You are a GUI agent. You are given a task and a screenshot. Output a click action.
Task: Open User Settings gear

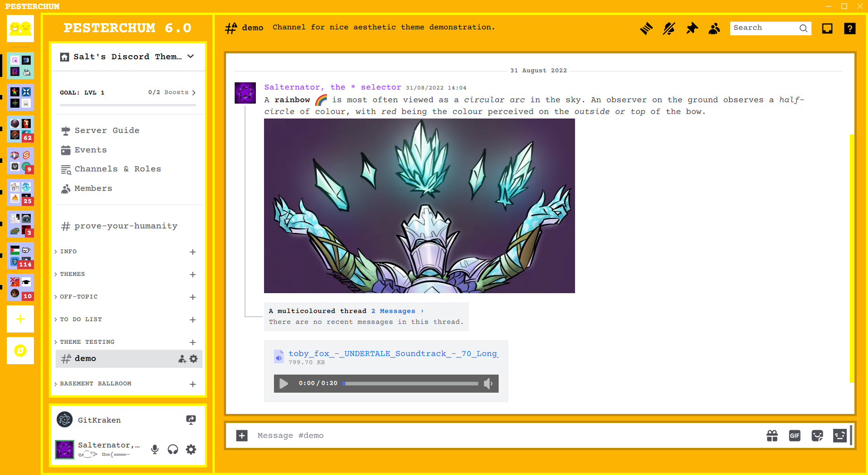pos(191,449)
